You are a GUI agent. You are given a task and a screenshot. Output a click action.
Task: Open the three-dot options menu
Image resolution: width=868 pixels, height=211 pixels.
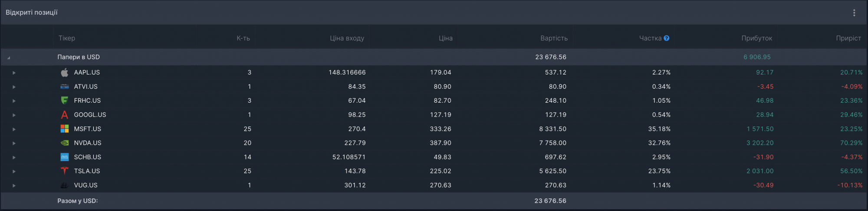[x=854, y=13]
